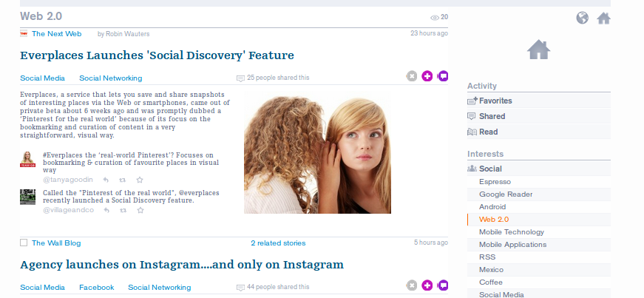Open the Everplaces Launches 'Social Discovery' Feature headline
Image resolution: width=644 pixels, height=298 pixels.
(157, 55)
